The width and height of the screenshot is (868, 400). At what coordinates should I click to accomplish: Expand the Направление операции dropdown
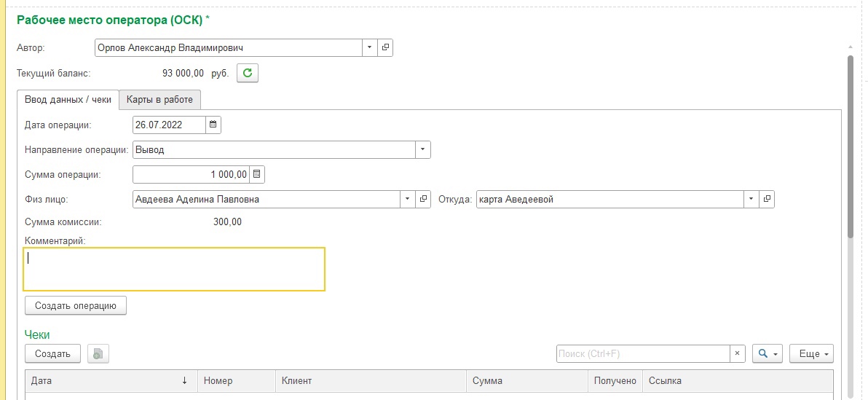coord(423,149)
